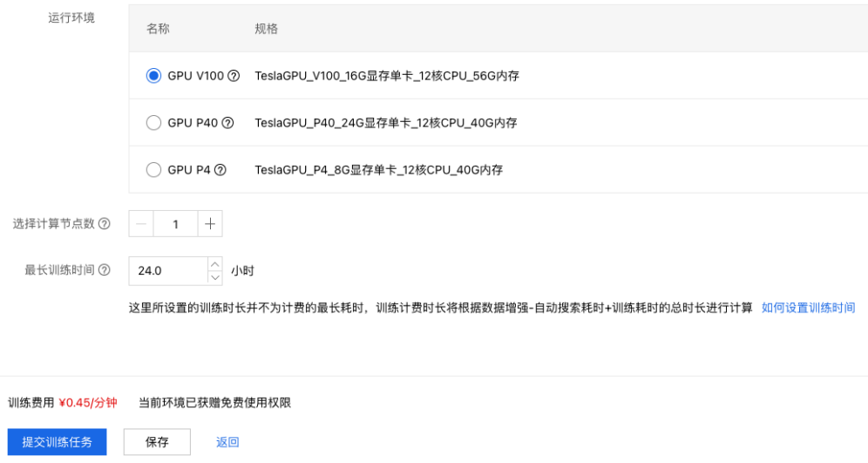Click the node count input showing 1
This screenshot has height=463, width=868.
coord(175,224)
